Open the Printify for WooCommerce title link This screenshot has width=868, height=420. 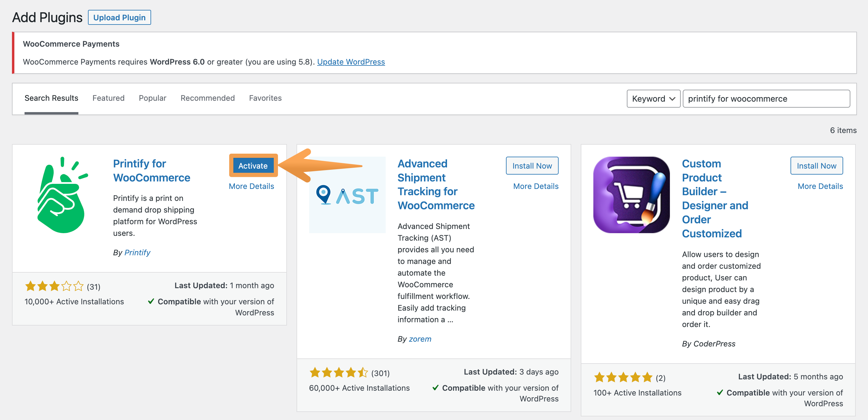(152, 171)
